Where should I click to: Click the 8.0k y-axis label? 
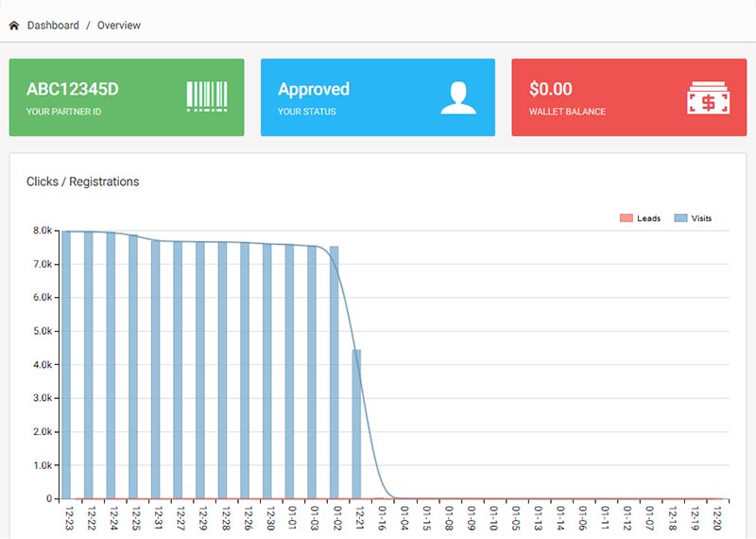[43, 230]
